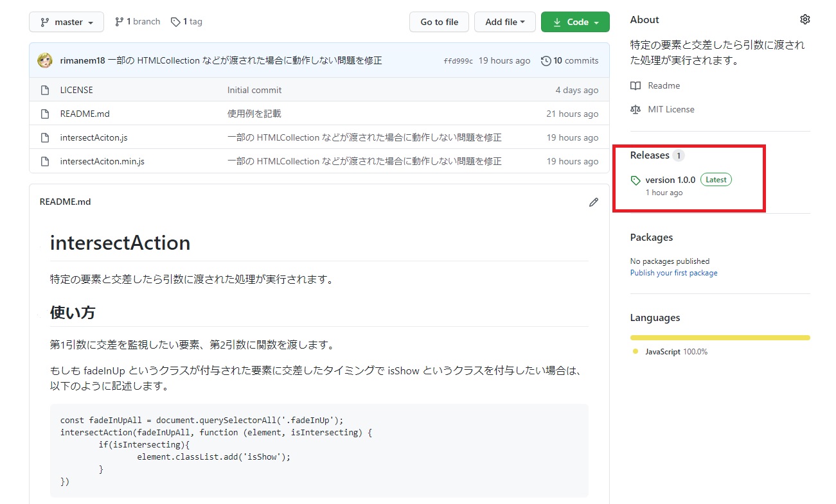Image resolution: width=836 pixels, height=504 pixels.
Task: Open the README.md file in list
Action: point(85,114)
